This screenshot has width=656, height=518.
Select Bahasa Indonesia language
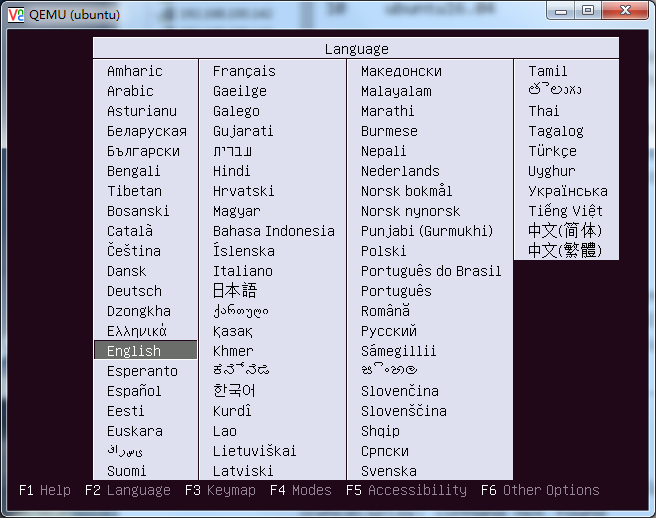point(274,231)
